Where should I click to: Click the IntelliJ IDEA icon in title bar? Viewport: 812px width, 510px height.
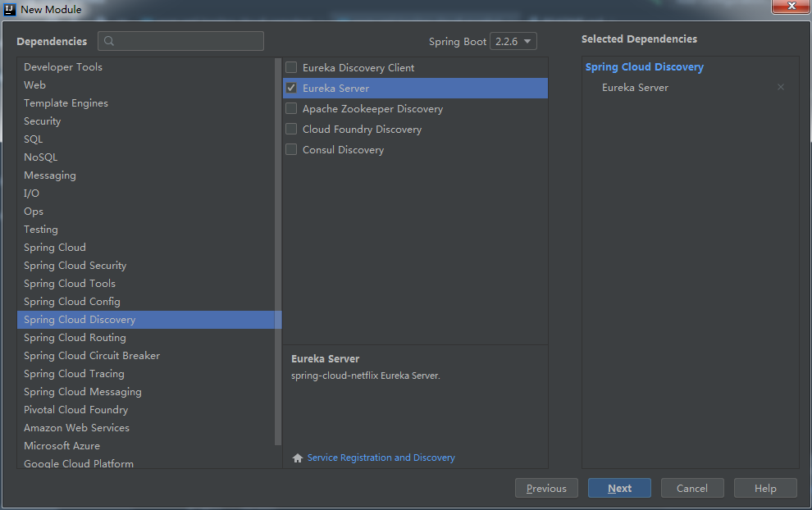(x=9, y=9)
